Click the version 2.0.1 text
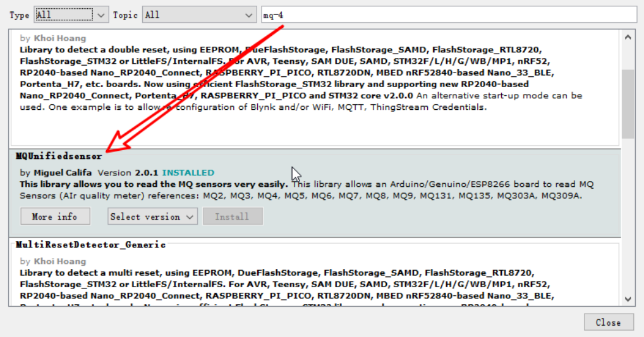644x337 pixels. [147, 172]
